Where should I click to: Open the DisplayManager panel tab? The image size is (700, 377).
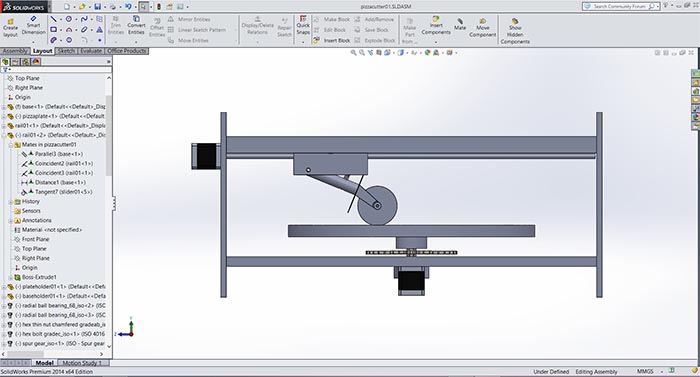pyautogui.click(x=36, y=62)
